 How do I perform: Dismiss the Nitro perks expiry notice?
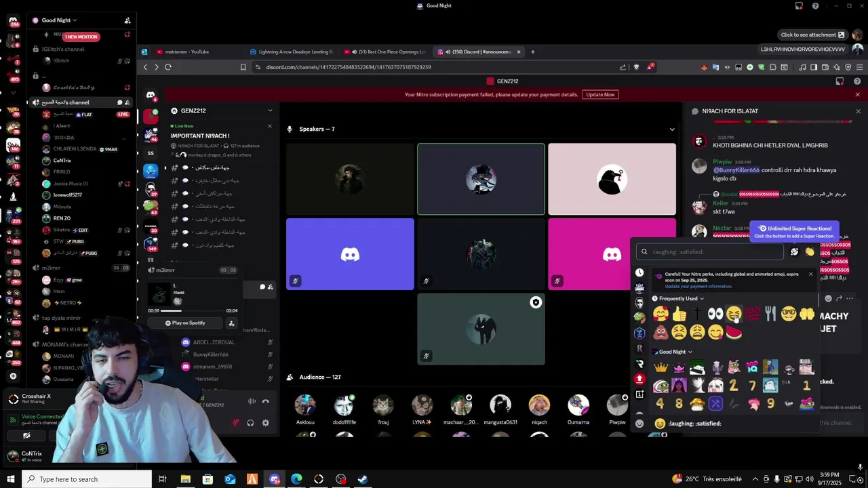(x=810, y=274)
